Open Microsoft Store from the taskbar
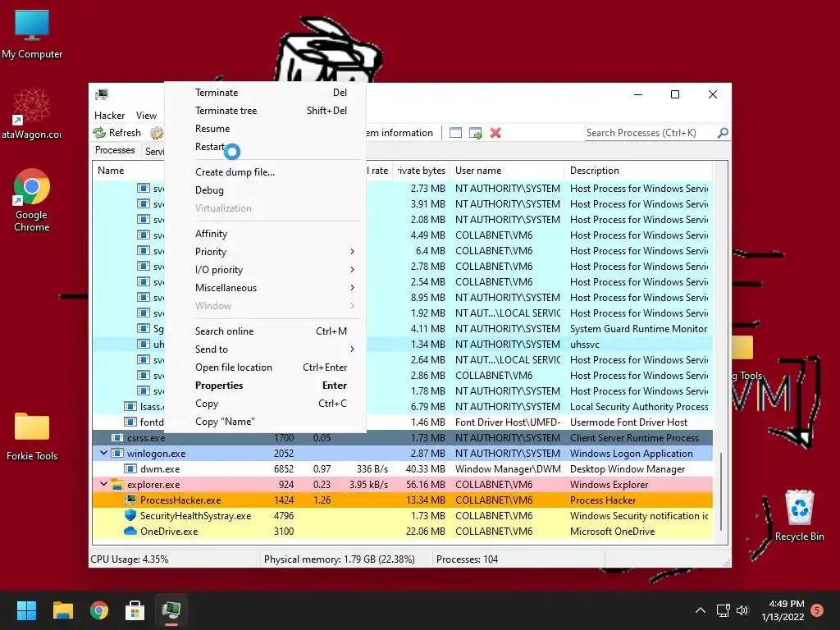840x630 pixels. pyautogui.click(x=135, y=610)
